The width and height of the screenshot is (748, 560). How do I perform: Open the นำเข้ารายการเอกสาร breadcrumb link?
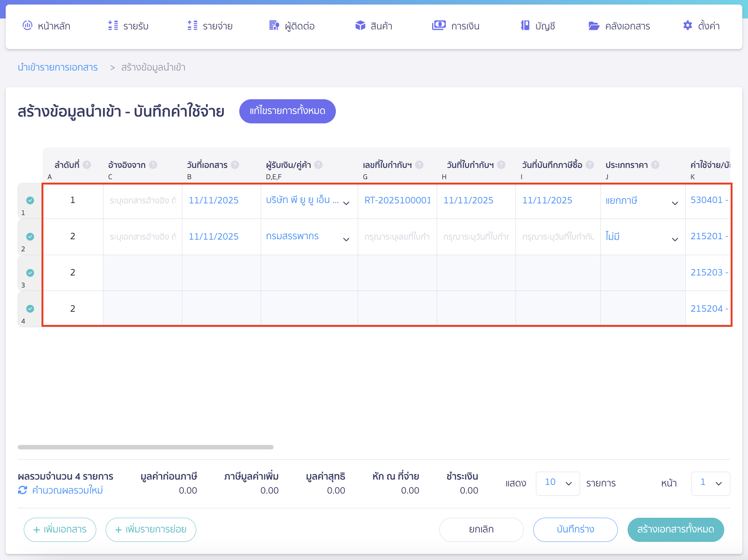point(57,67)
